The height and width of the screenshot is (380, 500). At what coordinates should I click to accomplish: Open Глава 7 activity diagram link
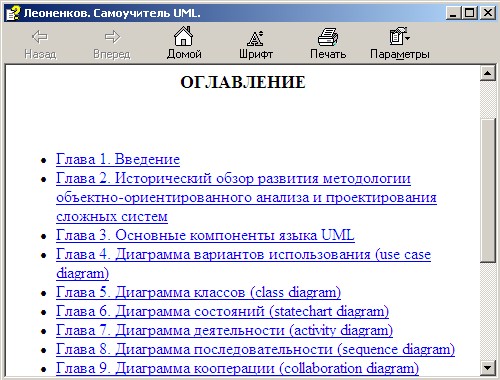coord(224,330)
